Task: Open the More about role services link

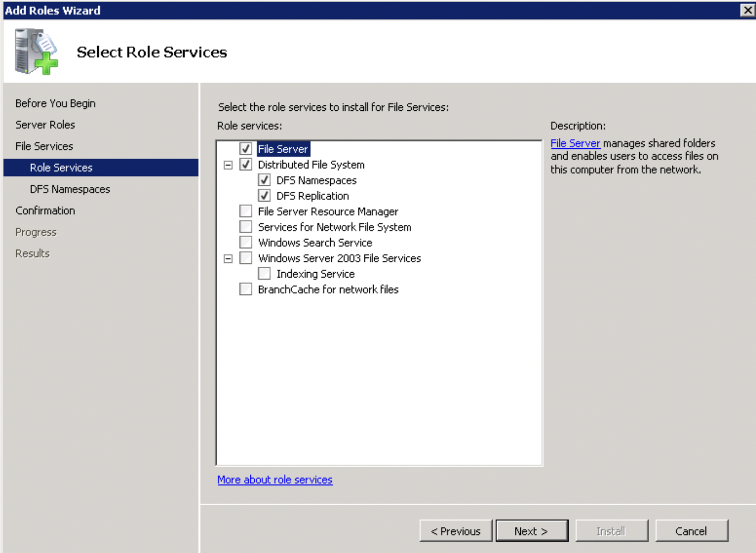Action: [275, 480]
